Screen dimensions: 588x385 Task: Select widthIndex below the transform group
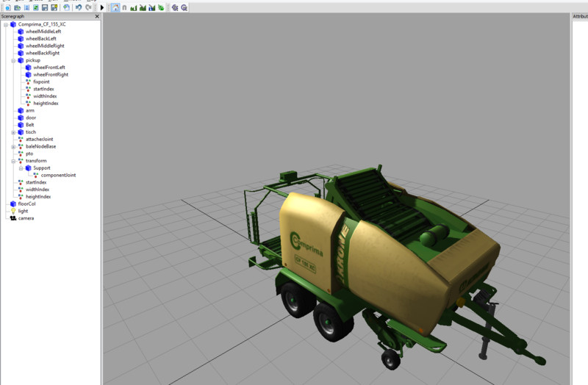coord(37,190)
